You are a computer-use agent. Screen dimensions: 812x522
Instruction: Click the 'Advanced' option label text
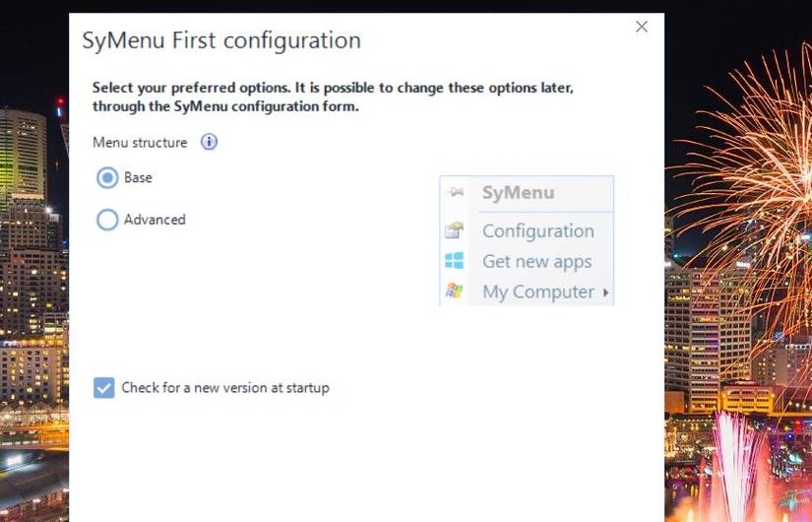[x=155, y=220]
